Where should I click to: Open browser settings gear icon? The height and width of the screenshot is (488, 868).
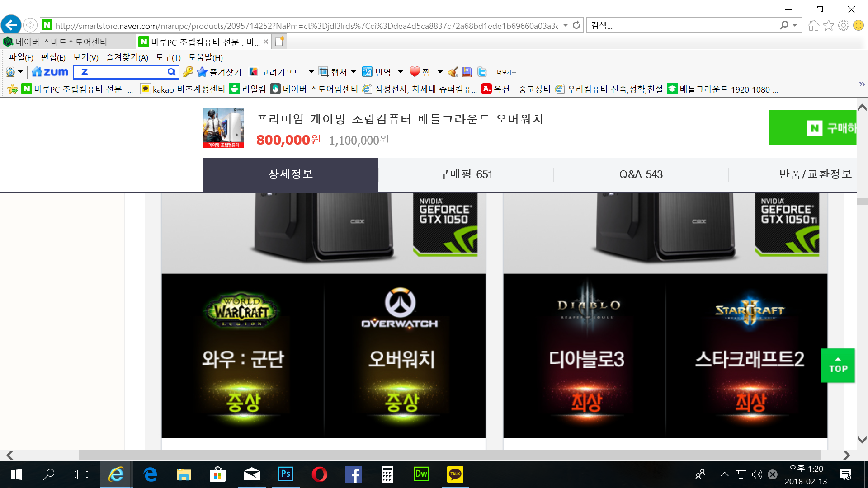(x=843, y=25)
